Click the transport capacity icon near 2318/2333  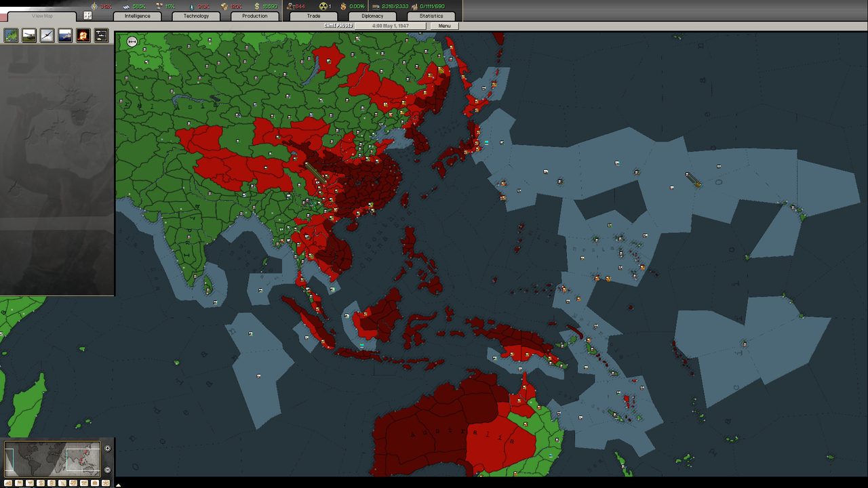pos(376,6)
